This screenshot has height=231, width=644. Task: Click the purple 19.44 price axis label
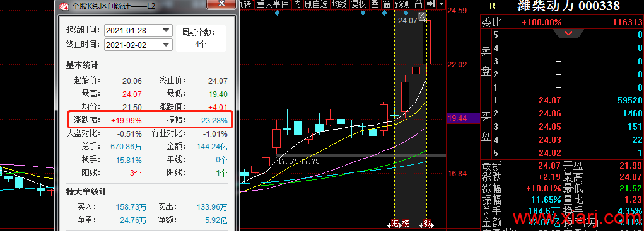pyautogui.click(x=462, y=118)
